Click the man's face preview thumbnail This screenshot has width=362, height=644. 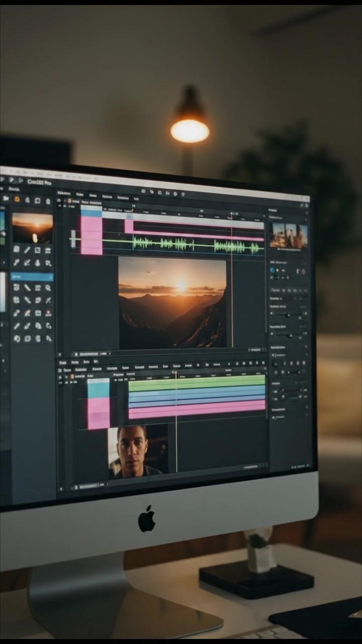[138, 451]
